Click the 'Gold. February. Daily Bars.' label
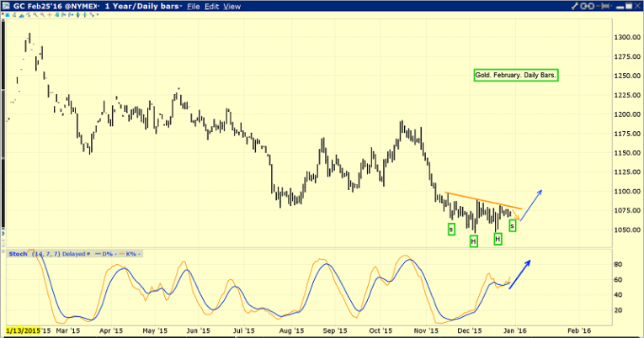The height and width of the screenshot is (338, 644). (x=516, y=75)
